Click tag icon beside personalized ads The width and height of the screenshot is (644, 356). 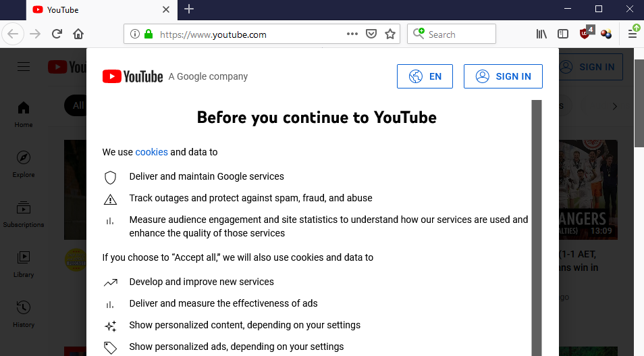pos(110,348)
